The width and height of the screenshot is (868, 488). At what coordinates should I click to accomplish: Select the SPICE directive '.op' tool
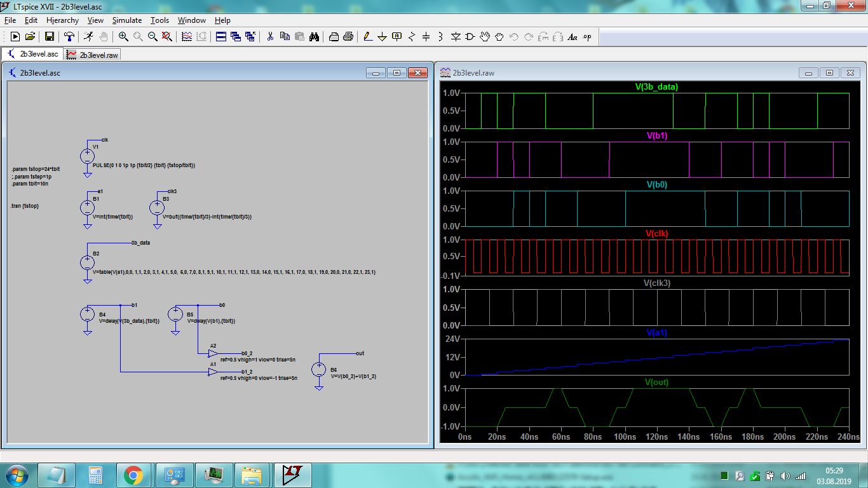(587, 37)
